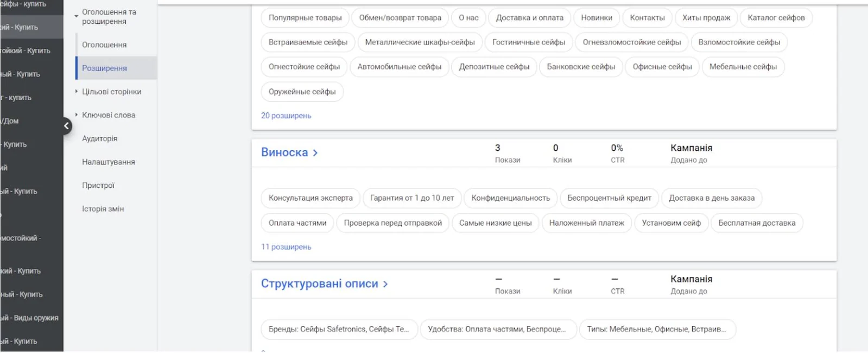Image resolution: width=868 pixels, height=353 pixels.
Task: Click 'Обмен/возврат товара' chip
Action: pyautogui.click(x=400, y=18)
